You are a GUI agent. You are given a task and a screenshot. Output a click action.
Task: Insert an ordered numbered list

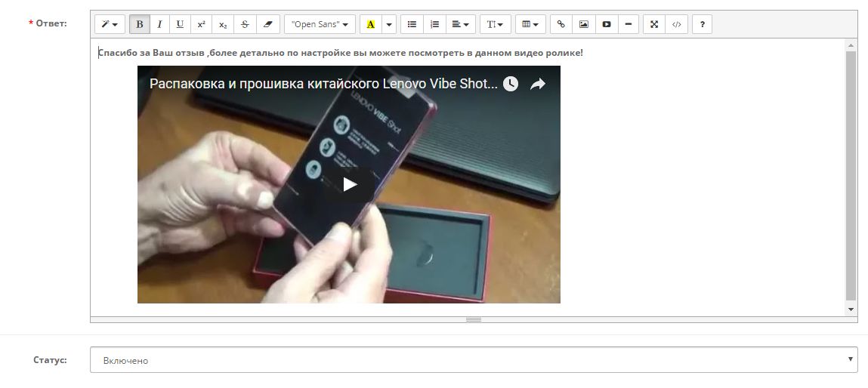tap(434, 24)
